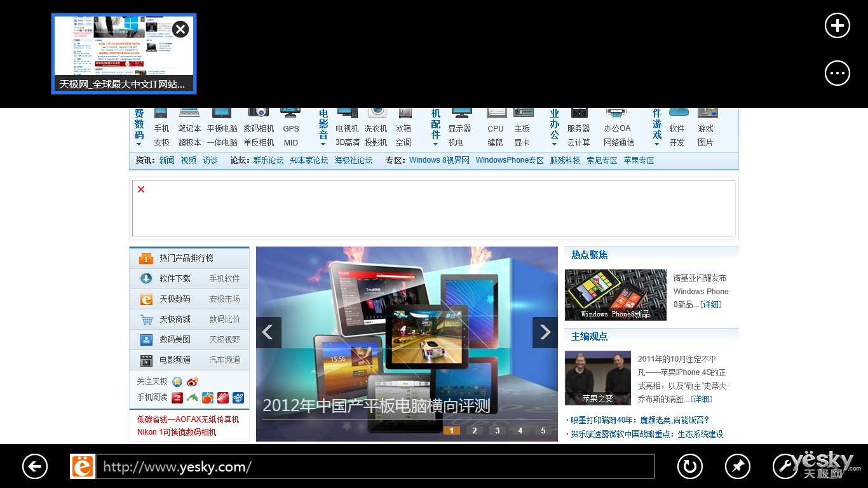Jump to carousel slide 1
The image size is (868, 488).
451,431
